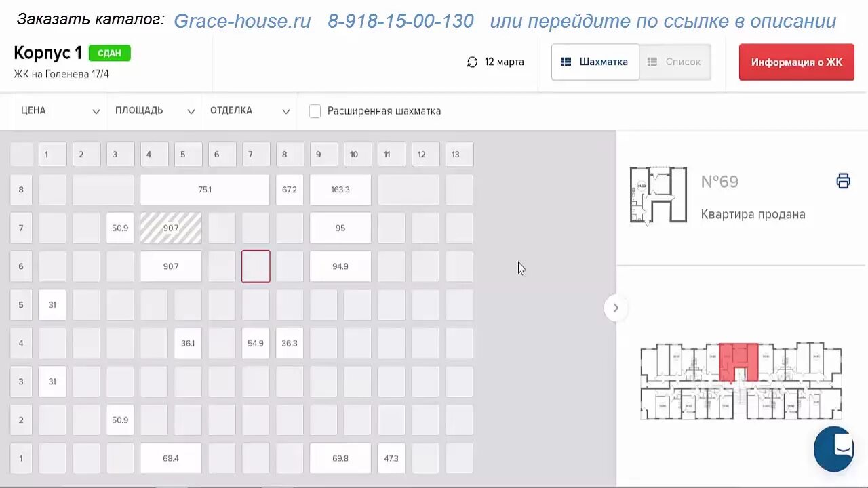Image resolution: width=868 pixels, height=488 pixels.
Task: Collapse the side panel with arrow button
Action: (x=616, y=308)
